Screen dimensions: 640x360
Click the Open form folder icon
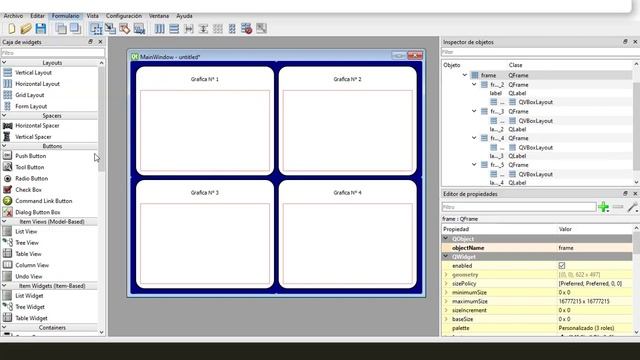tap(26, 29)
